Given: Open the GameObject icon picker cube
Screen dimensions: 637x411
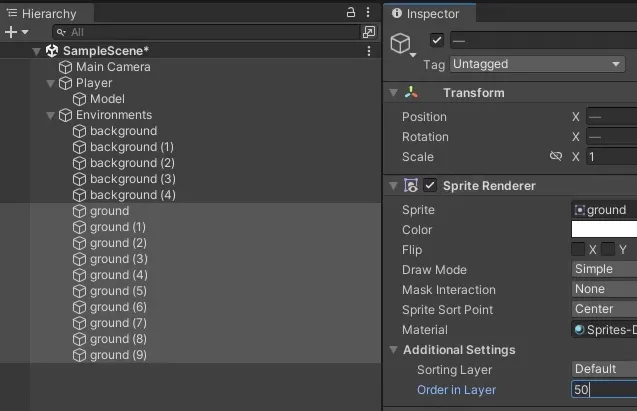Looking at the screenshot, I should (403, 44).
